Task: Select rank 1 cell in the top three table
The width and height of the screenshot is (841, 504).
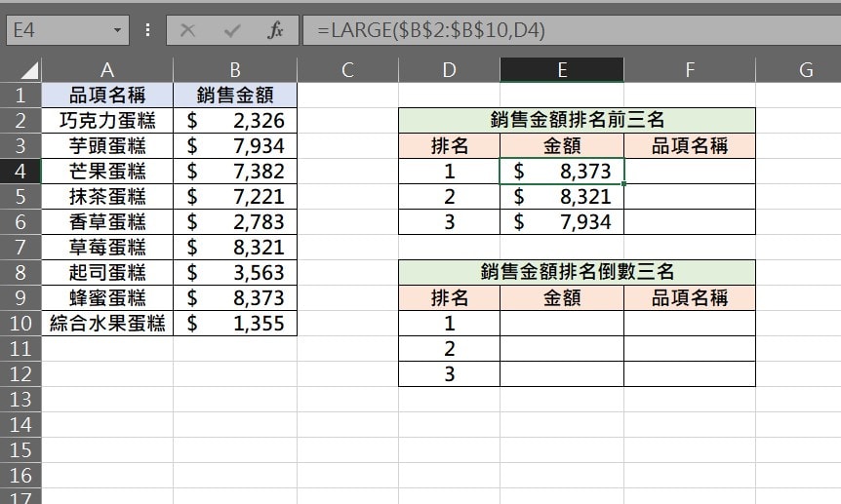Action: click(450, 171)
